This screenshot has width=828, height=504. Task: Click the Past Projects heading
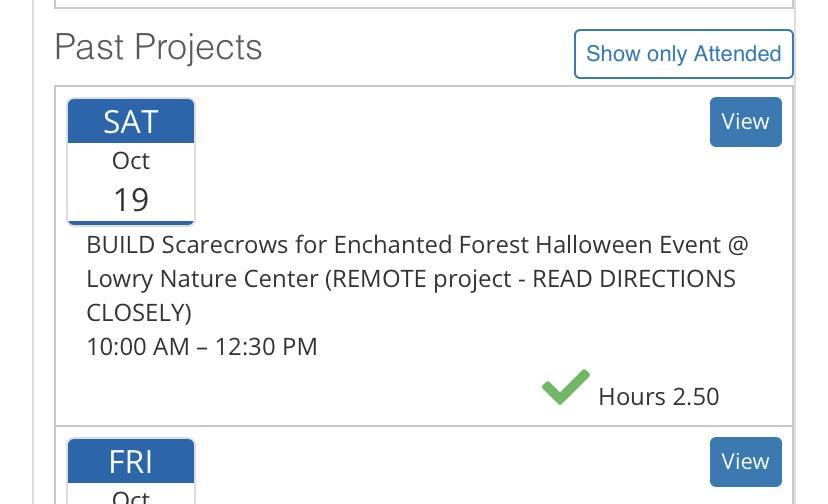point(158,47)
